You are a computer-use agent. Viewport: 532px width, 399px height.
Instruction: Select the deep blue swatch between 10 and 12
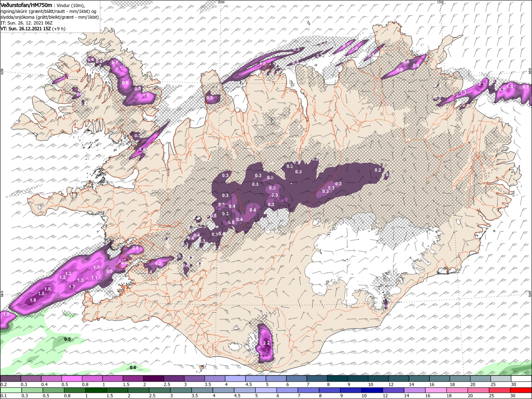[372, 390]
